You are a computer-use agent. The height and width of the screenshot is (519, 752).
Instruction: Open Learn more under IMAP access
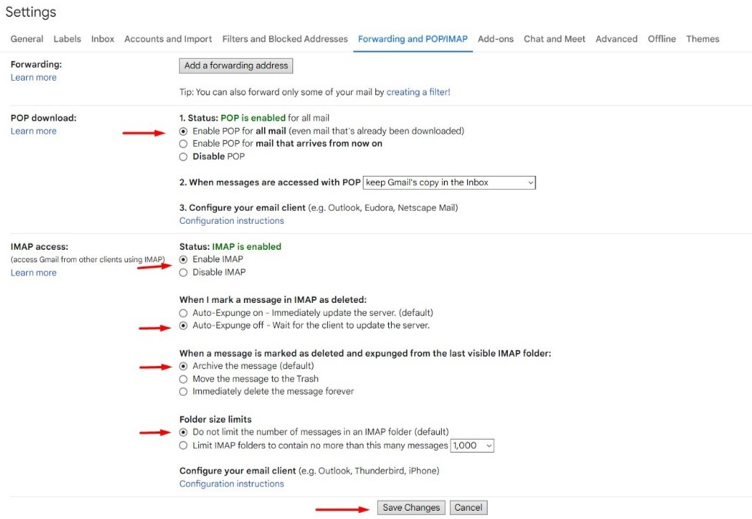(34, 273)
